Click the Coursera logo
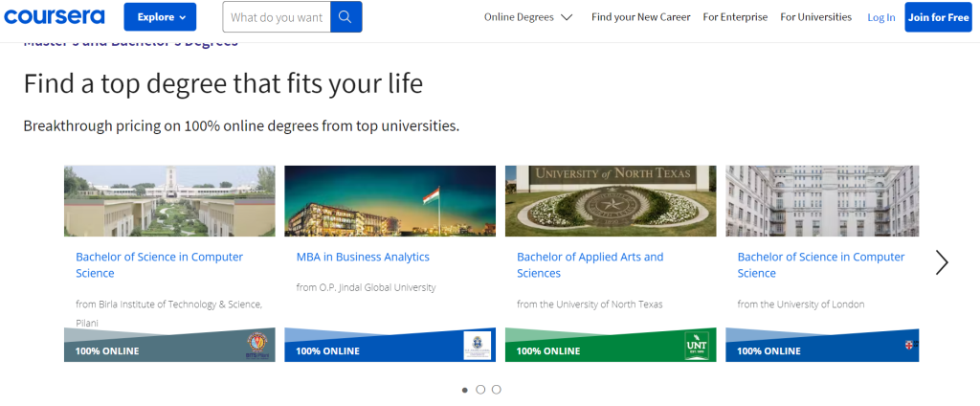The image size is (980, 406). point(56,16)
